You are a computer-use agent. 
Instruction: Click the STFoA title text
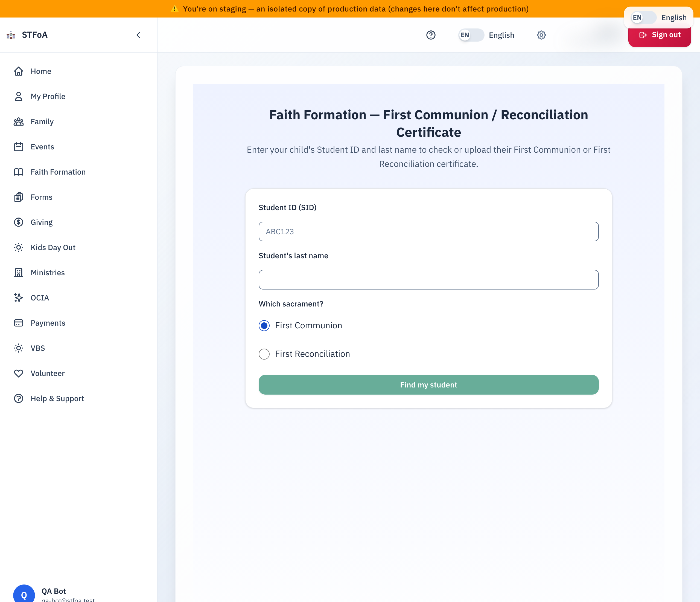(35, 35)
